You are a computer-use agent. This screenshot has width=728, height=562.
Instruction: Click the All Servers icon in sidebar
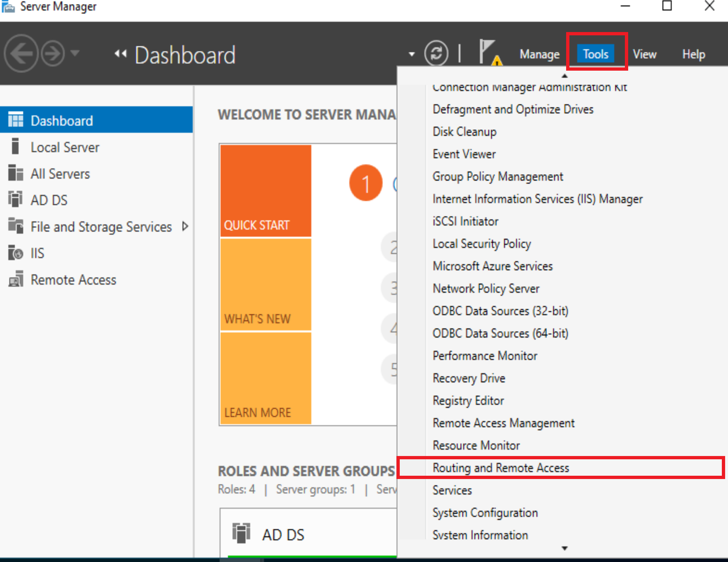[16, 173]
